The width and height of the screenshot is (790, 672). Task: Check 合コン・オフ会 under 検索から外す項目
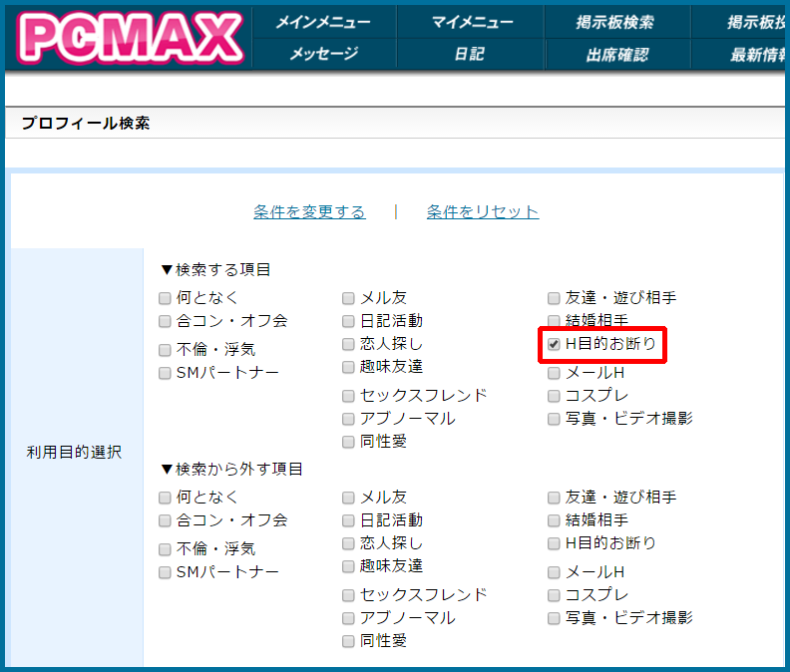coord(165,520)
